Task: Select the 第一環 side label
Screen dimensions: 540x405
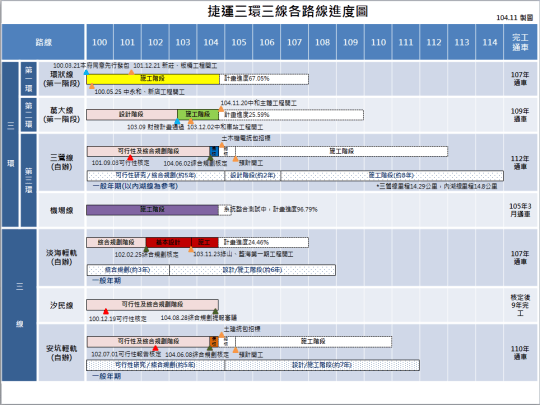Action: 29,79
